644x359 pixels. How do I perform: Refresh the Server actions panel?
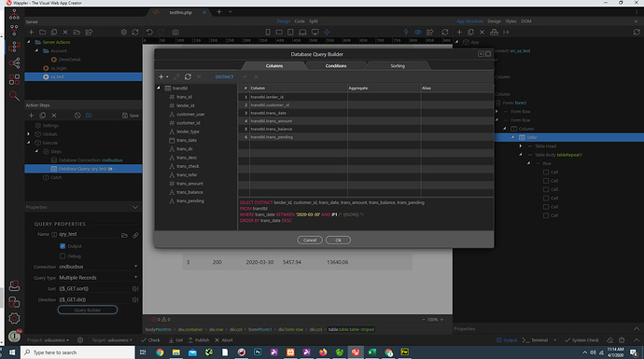click(x=135, y=32)
